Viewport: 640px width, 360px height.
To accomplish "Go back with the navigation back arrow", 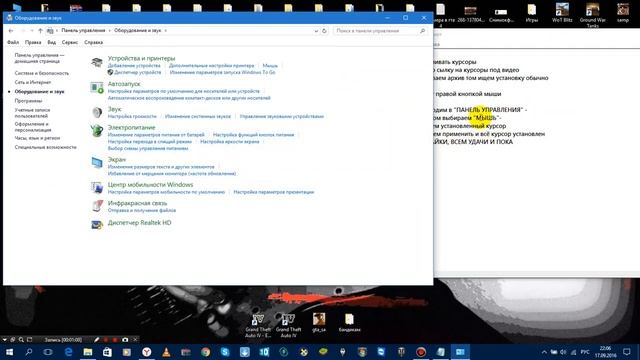I will pos(11,31).
